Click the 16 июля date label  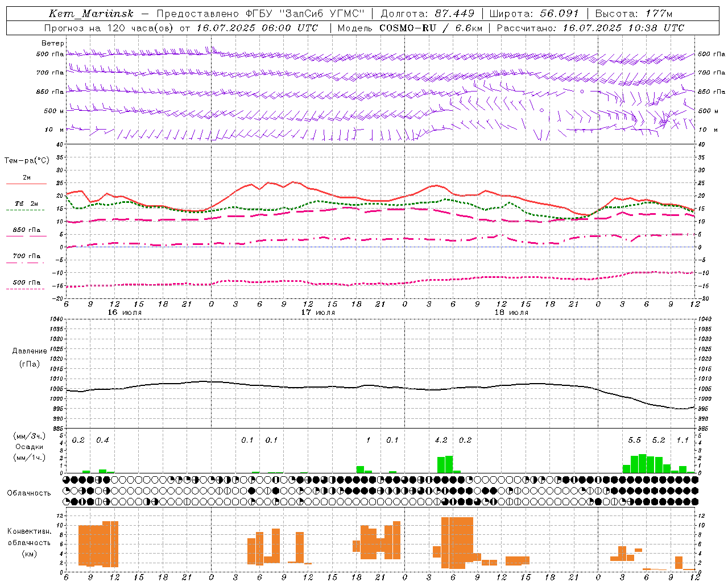[125, 313]
